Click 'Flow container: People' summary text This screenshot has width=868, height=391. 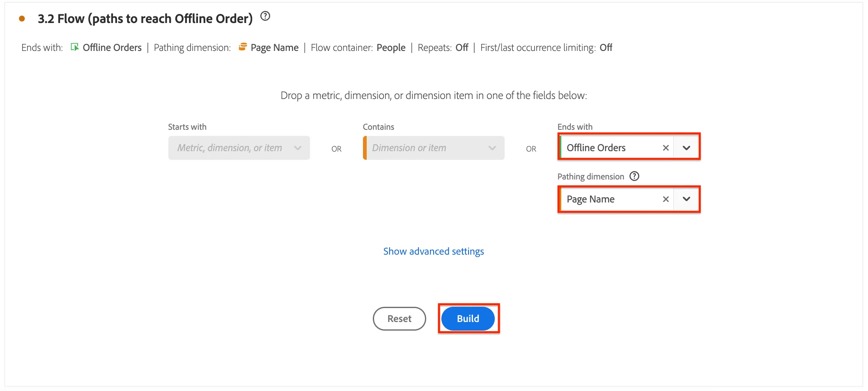[358, 48]
